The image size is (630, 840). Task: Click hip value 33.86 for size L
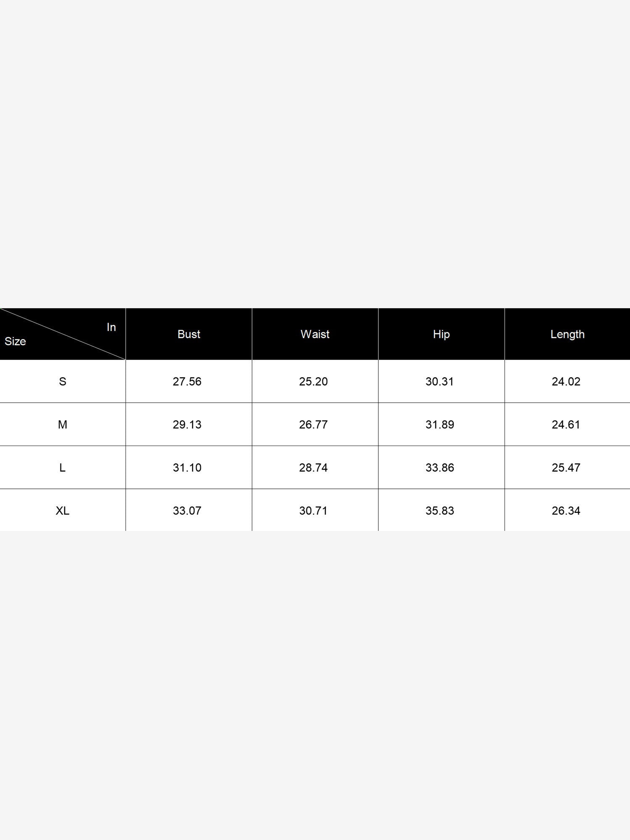click(440, 467)
